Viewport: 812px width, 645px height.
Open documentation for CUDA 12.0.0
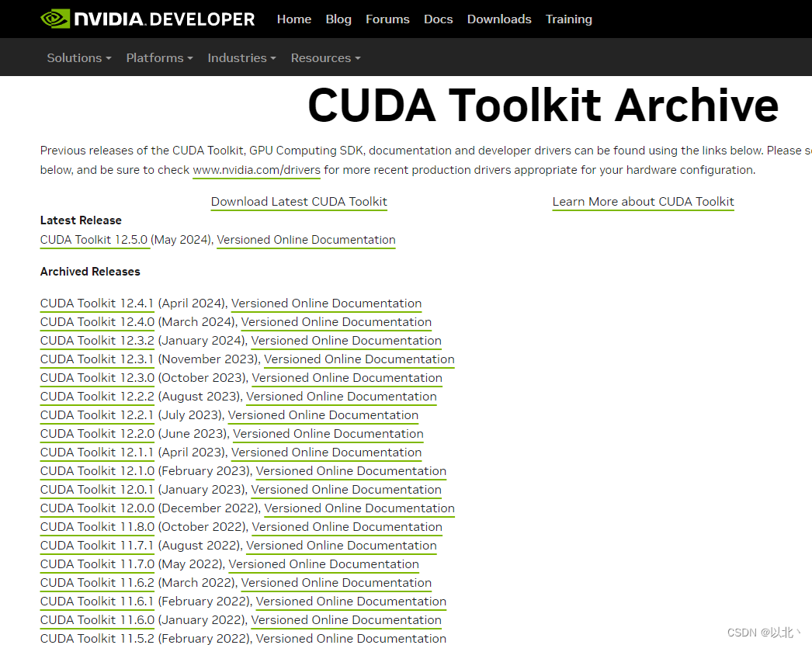pyautogui.click(x=359, y=508)
